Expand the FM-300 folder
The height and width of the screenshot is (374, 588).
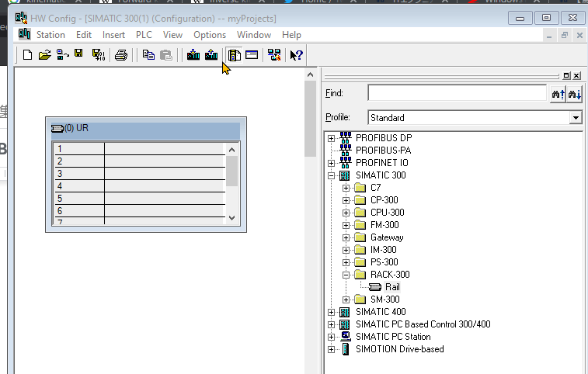346,225
